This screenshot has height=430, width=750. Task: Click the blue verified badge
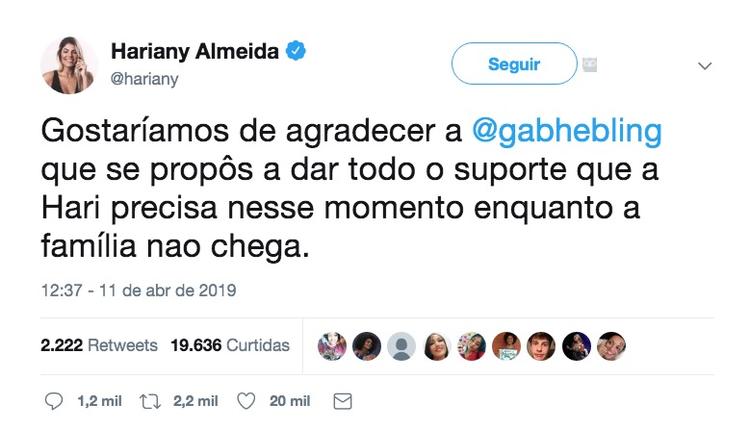pyautogui.click(x=294, y=54)
